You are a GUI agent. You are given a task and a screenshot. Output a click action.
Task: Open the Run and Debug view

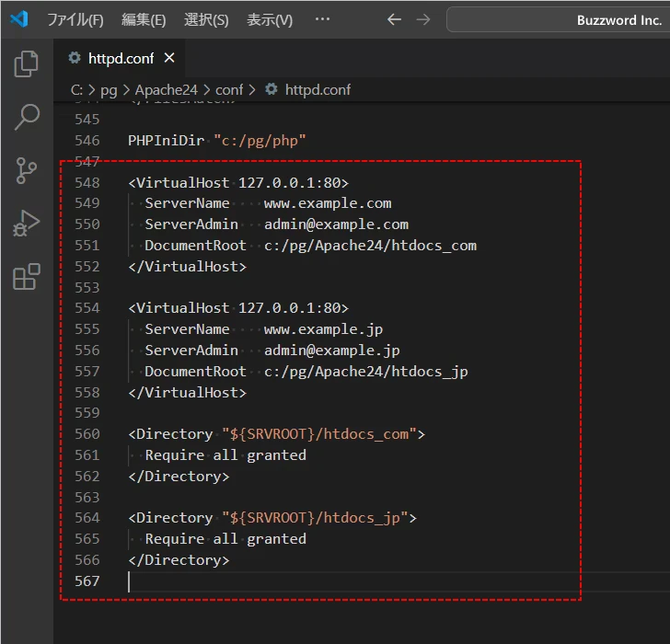tap(27, 224)
